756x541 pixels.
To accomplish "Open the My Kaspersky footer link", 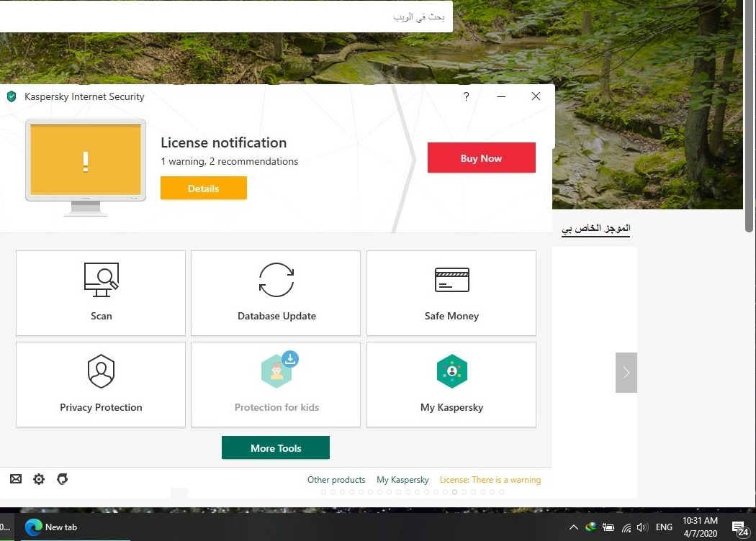I will point(402,480).
